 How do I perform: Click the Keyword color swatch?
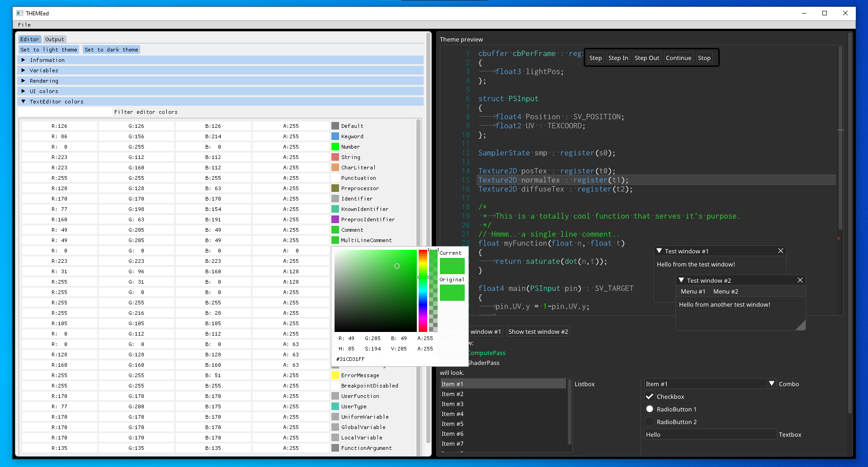pos(335,136)
